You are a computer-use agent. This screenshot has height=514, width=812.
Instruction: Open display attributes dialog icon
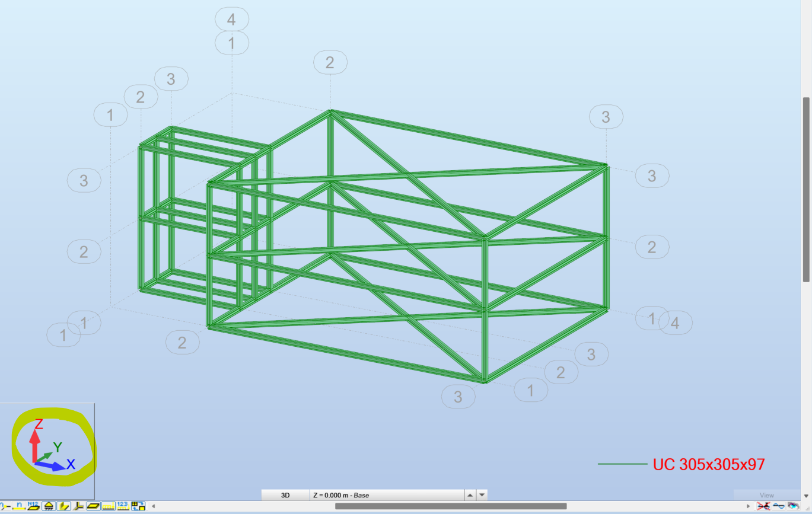138,506
